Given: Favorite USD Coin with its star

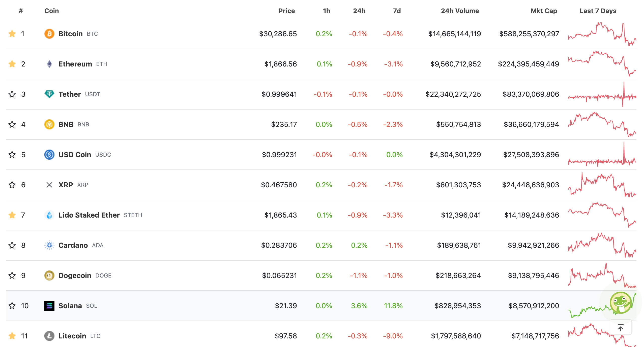Looking at the screenshot, I should (12, 155).
